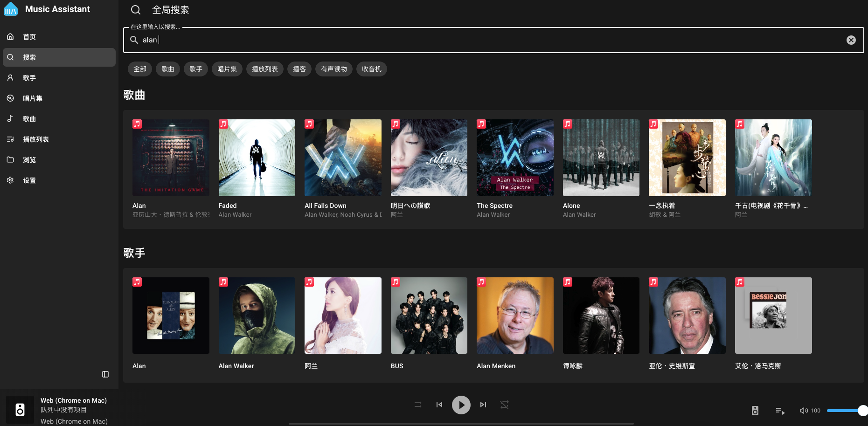Skip to the next track
The image size is (868, 426).
(x=483, y=405)
